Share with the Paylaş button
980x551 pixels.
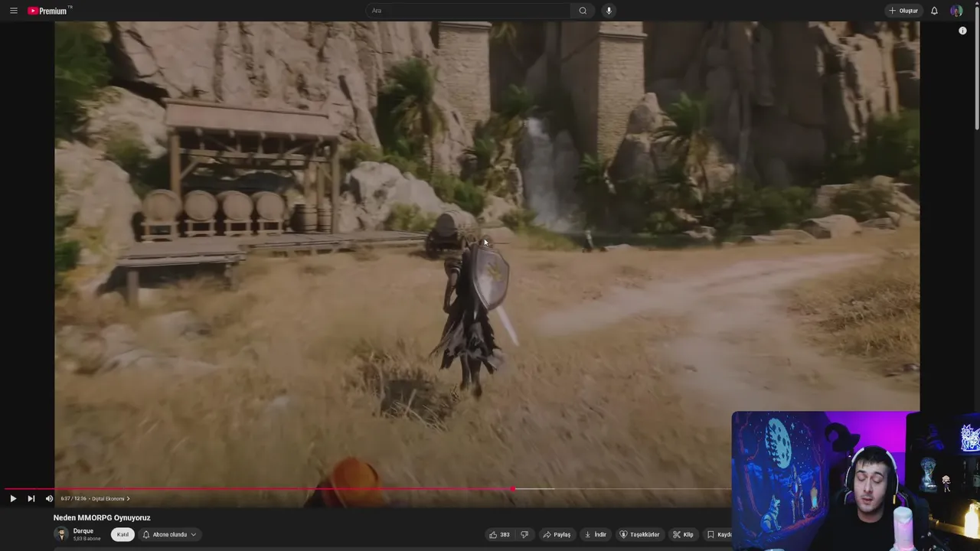coord(557,534)
